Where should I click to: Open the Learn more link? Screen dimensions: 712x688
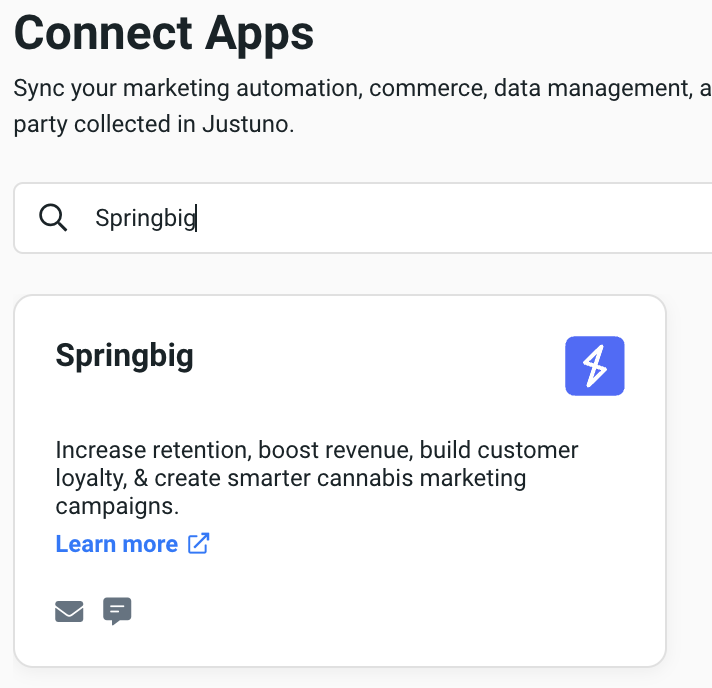click(x=117, y=544)
